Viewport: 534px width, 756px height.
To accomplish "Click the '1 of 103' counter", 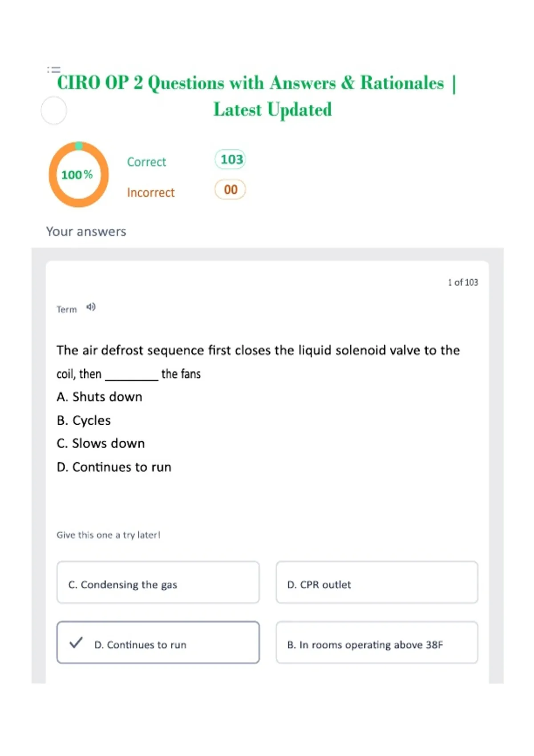I will [463, 282].
